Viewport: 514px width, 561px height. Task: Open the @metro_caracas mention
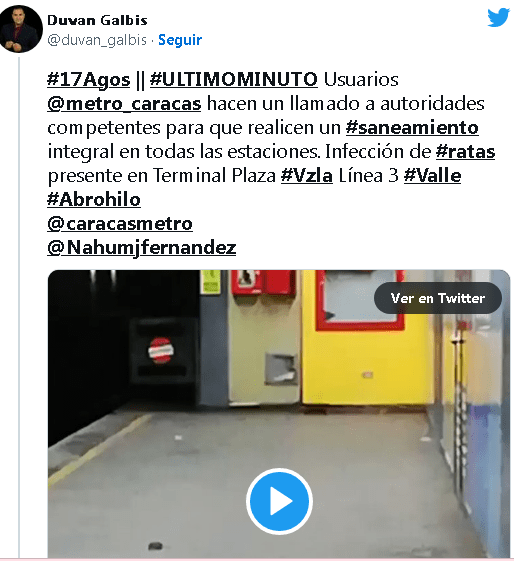pyautogui.click(x=124, y=104)
